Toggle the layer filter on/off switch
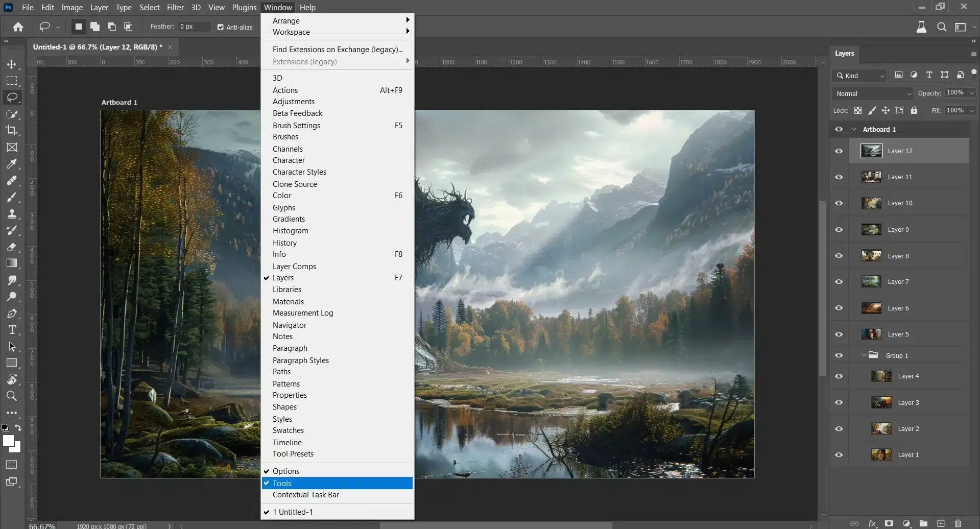 coord(974,73)
